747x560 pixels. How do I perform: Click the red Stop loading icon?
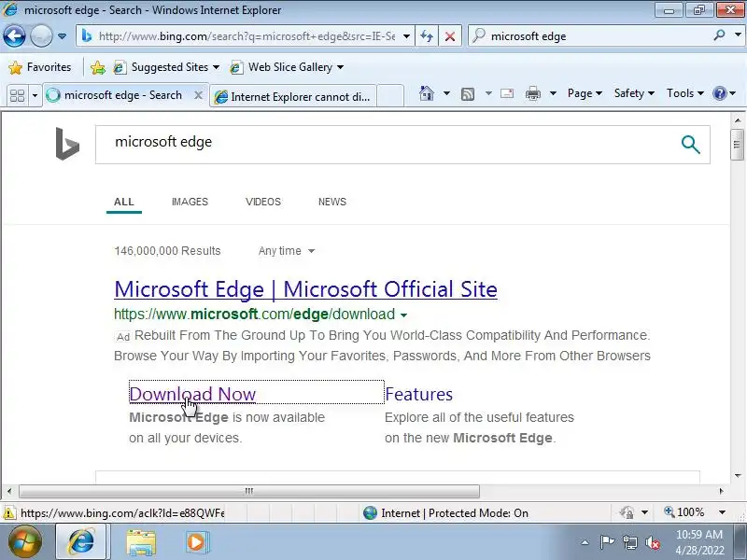[x=449, y=36]
